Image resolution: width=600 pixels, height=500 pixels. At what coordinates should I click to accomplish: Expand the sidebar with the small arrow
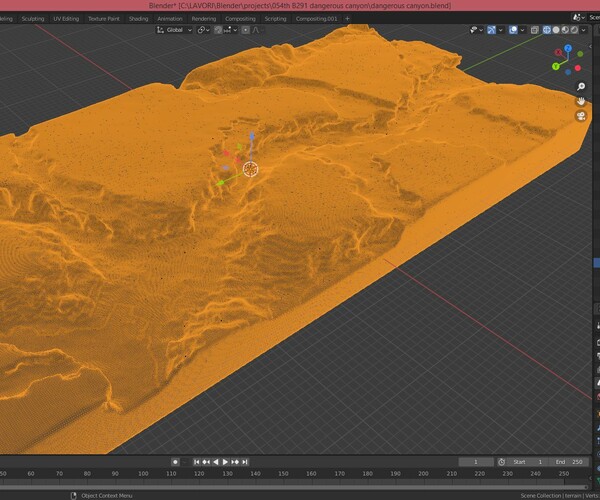pos(590,46)
